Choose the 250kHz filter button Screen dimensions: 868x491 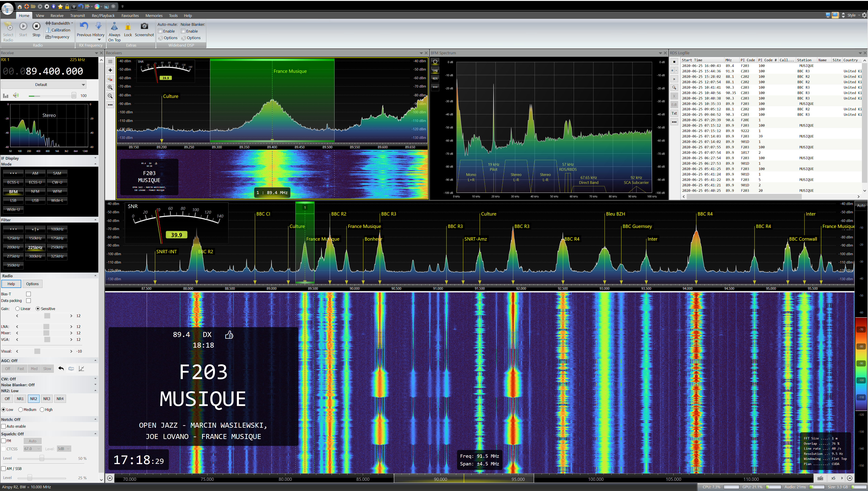[x=57, y=247]
